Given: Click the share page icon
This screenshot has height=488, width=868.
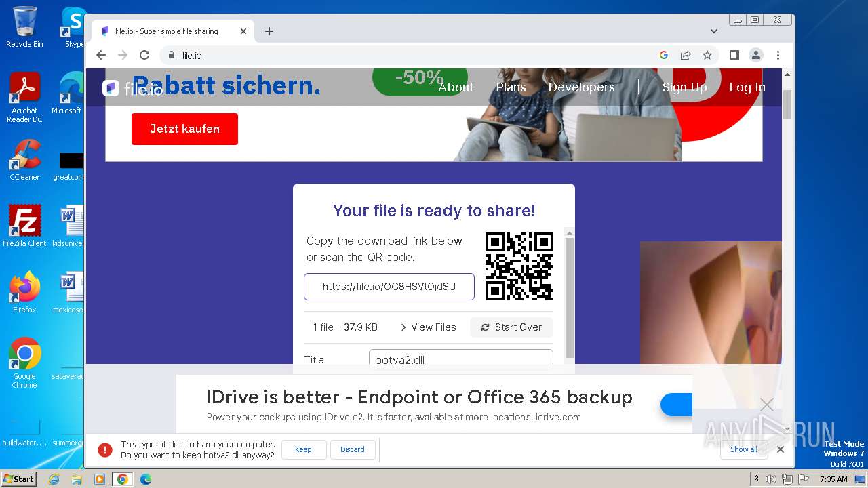Looking at the screenshot, I should (686, 55).
